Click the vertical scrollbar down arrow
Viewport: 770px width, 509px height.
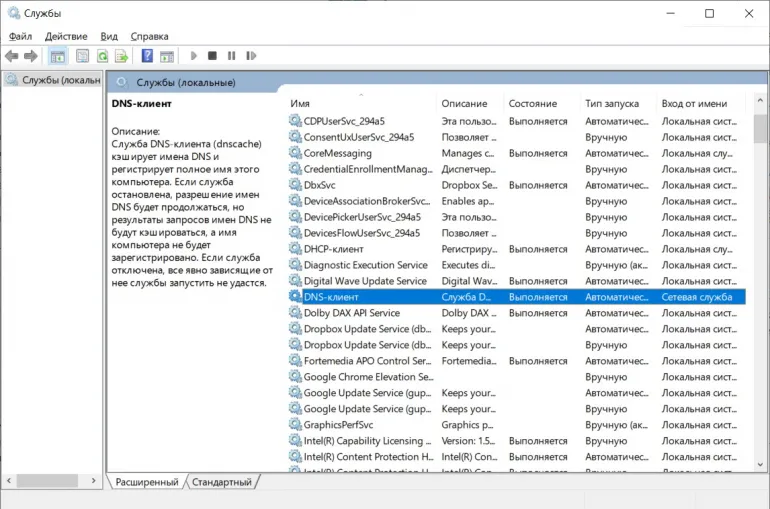tap(761, 464)
